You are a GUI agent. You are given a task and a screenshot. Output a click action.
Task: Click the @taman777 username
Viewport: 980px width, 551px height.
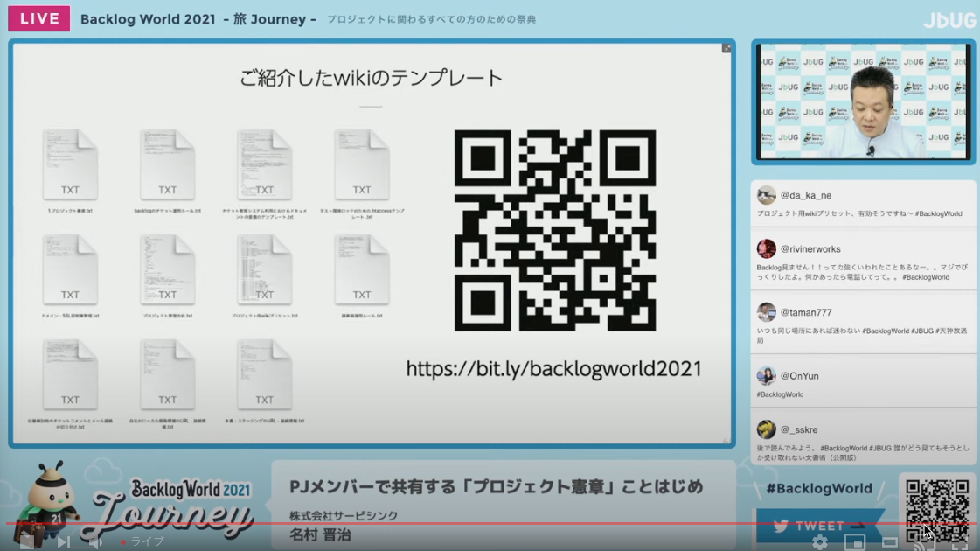pyautogui.click(x=806, y=312)
